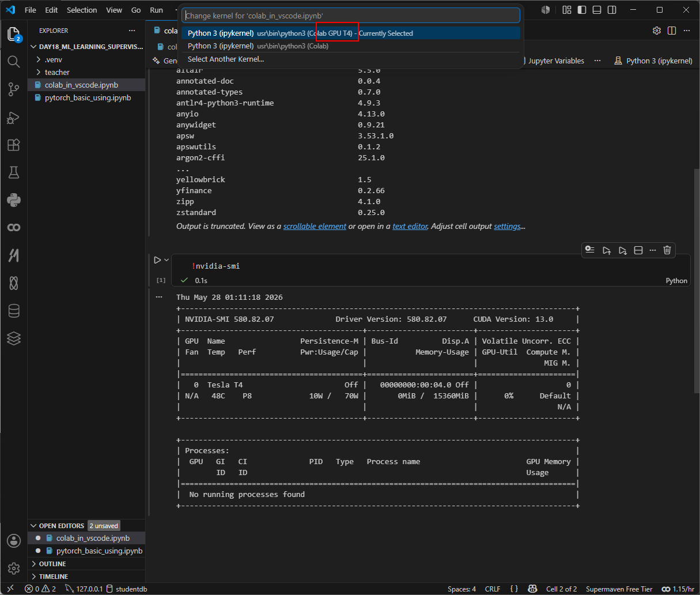Screen dimensions: 700x595
Task: Open output as scrollable element link
Action: 315,226
